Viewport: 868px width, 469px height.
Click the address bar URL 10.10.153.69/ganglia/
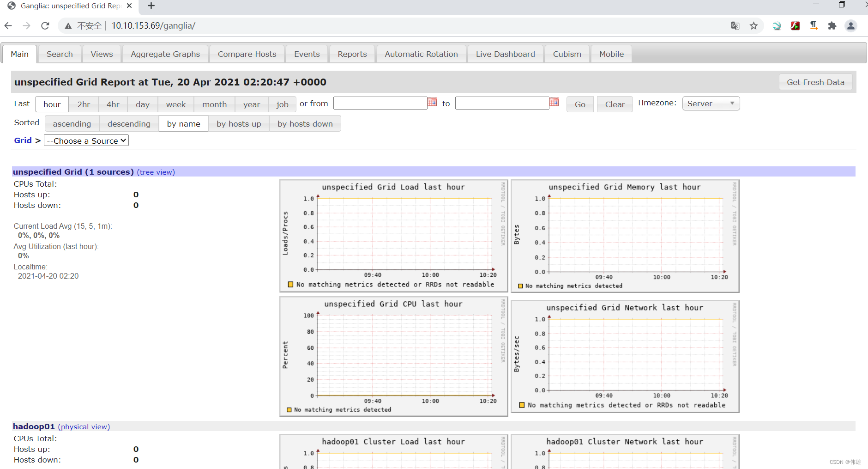pyautogui.click(x=153, y=26)
